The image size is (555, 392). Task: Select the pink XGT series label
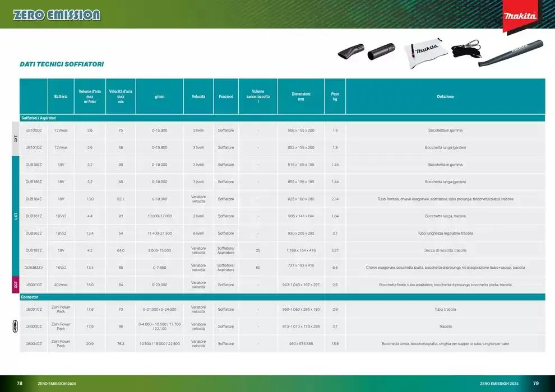coord(16,284)
